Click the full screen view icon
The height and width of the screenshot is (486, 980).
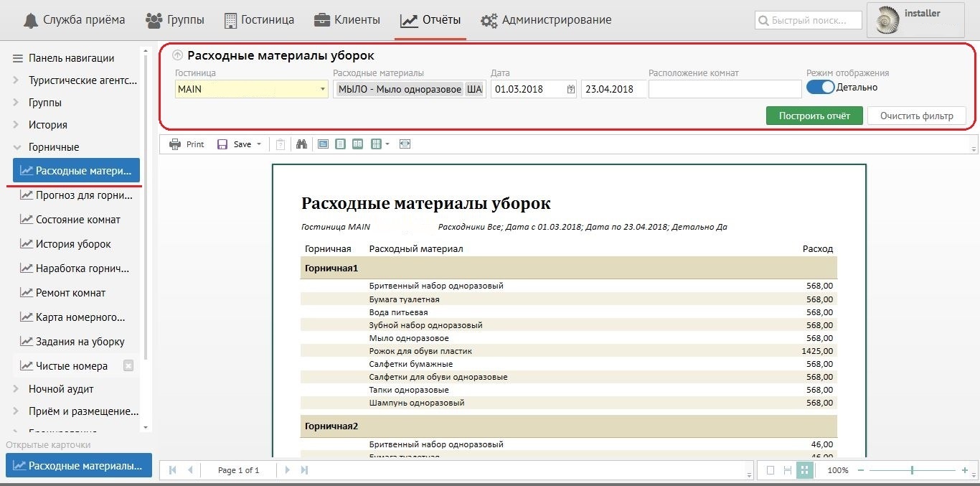coord(405,144)
